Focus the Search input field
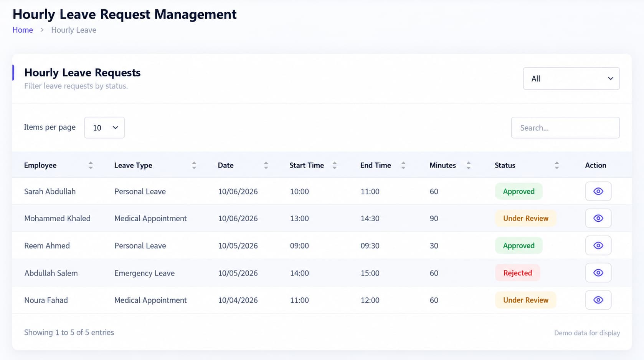Screen dimensions: 644x360 point(565,128)
